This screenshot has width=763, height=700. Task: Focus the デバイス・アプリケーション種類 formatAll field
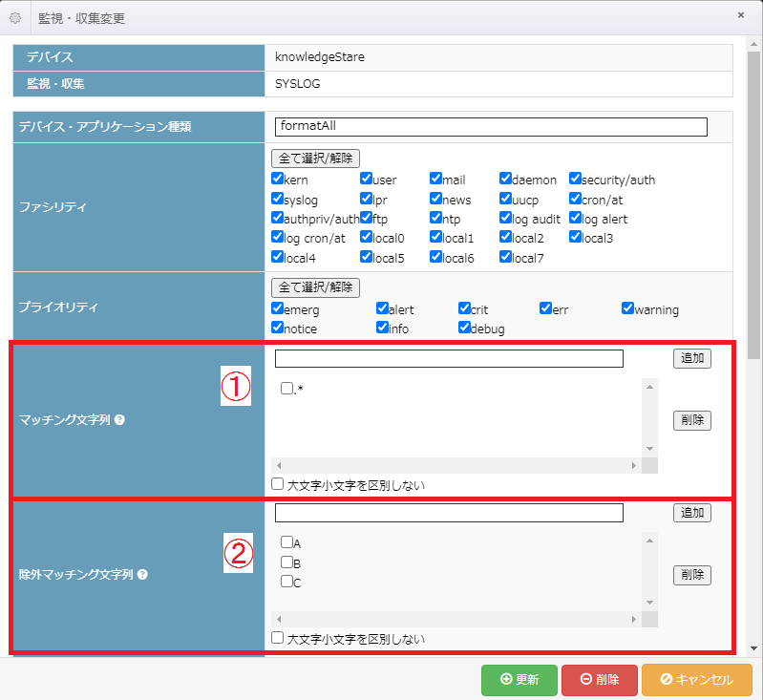491,127
